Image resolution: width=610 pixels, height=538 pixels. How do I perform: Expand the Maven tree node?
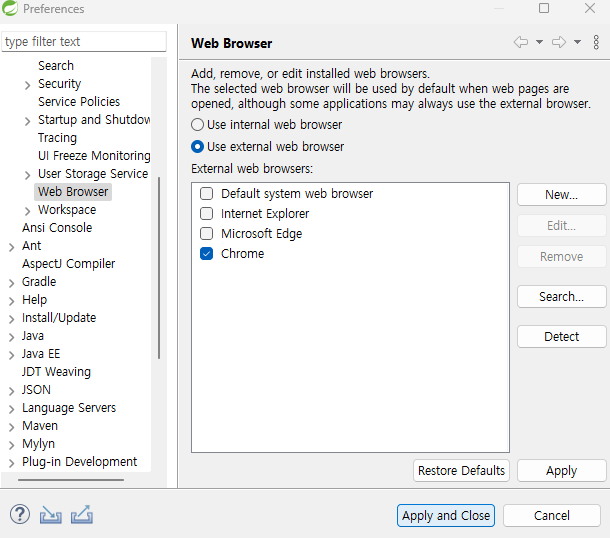(x=11, y=427)
